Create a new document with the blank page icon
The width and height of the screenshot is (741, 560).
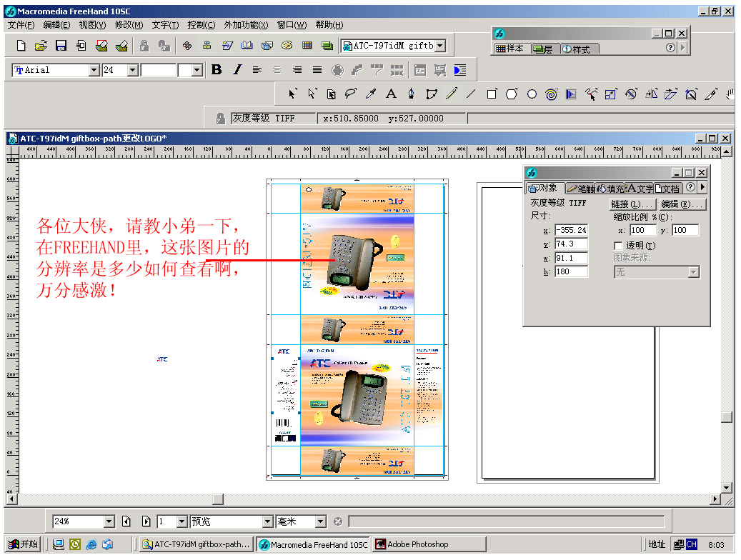[21, 46]
